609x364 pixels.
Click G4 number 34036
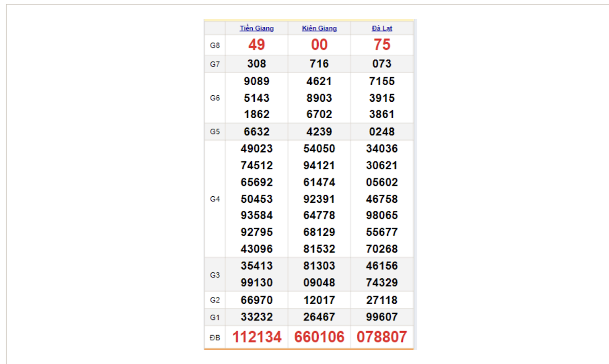pos(382,149)
